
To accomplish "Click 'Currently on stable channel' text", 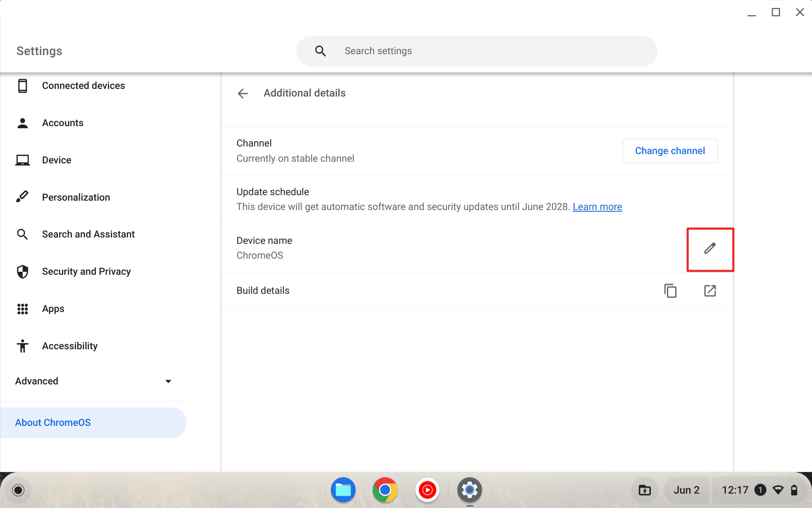I will click(295, 158).
